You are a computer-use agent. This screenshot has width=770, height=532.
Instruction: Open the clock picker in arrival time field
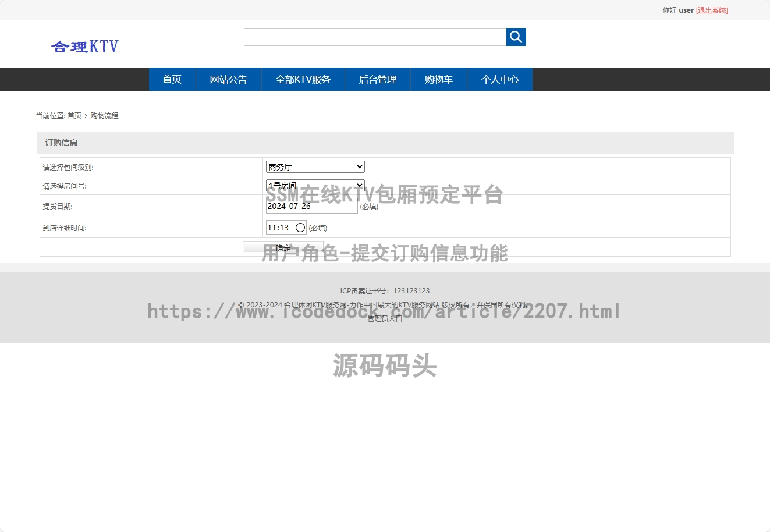click(x=300, y=228)
